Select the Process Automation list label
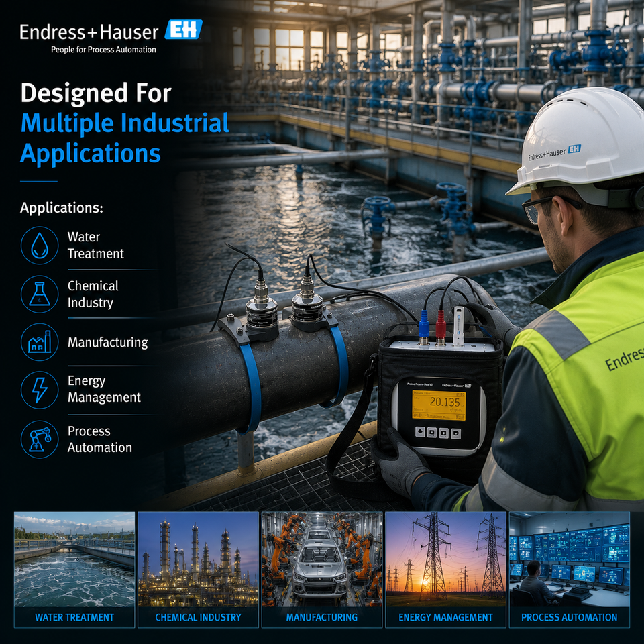 pyautogui.click(x=99, y=439)
